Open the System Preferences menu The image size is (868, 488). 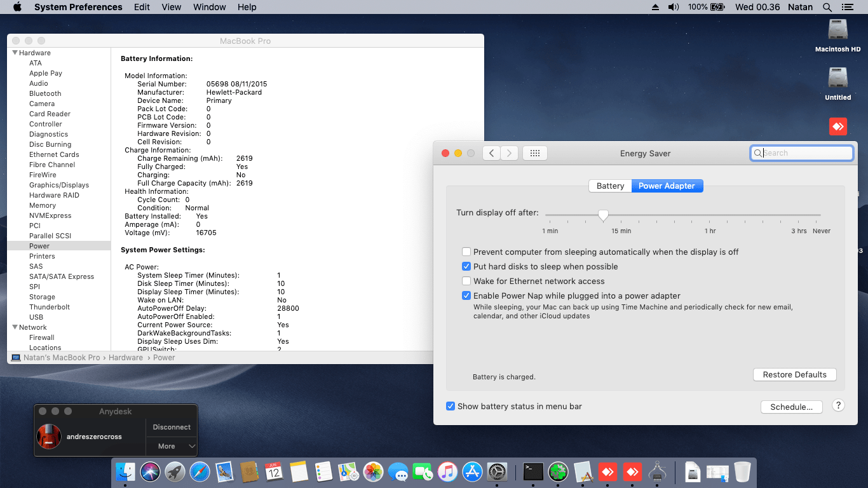pyautogui.click(x=78, y=7)
